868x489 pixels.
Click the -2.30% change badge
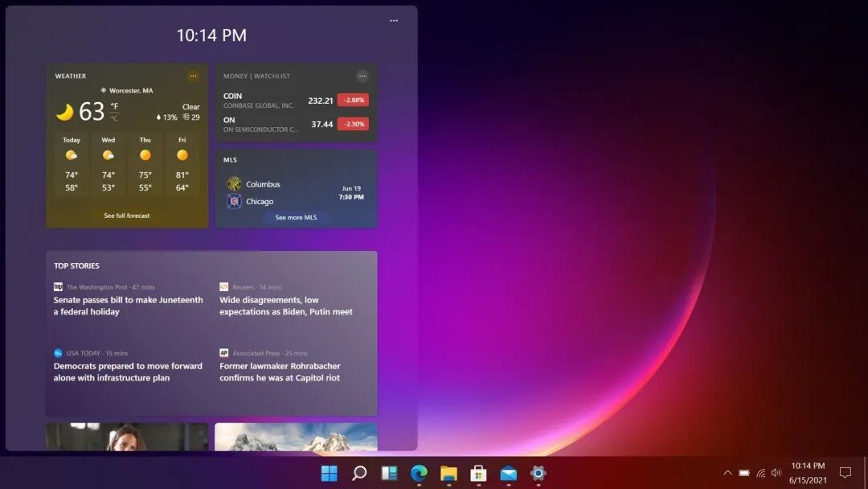(x=353, y=124)
